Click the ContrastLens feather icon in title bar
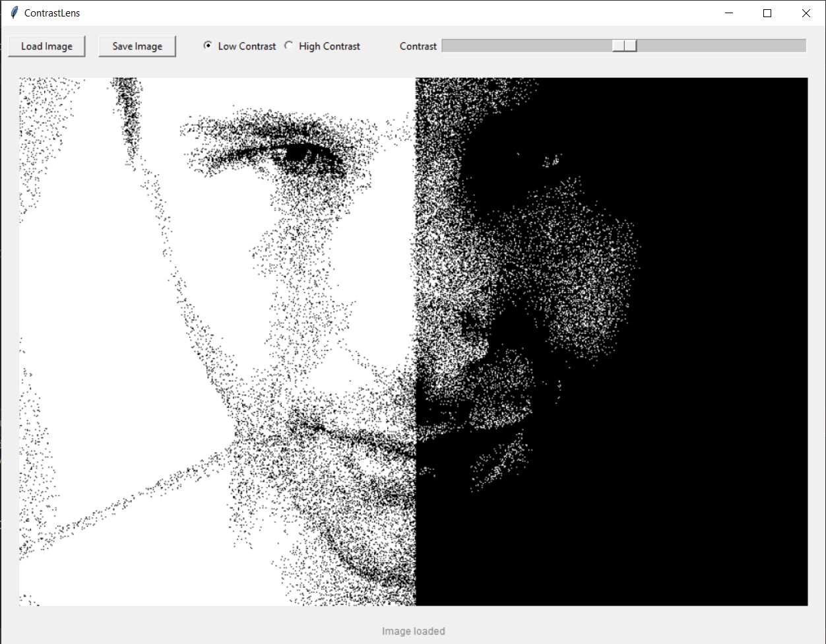This screenshot has height=644, width=826. (14, 13)
